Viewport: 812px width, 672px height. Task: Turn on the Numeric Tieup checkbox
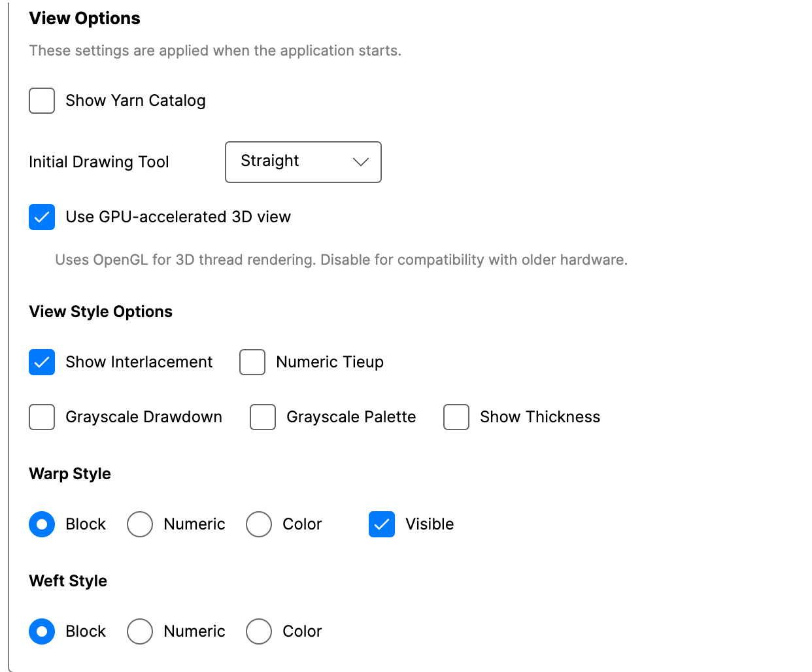click(252, 362)
